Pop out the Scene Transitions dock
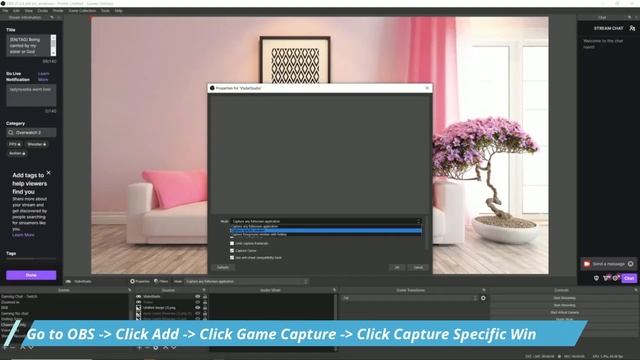This screenshot has width=640, height=360. (484, 290)
